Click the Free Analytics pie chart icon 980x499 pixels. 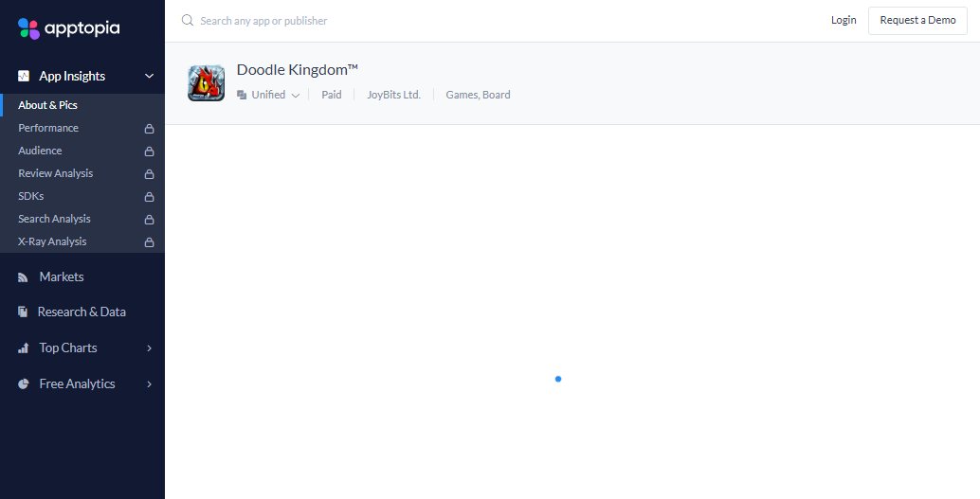tap(23, 384)
